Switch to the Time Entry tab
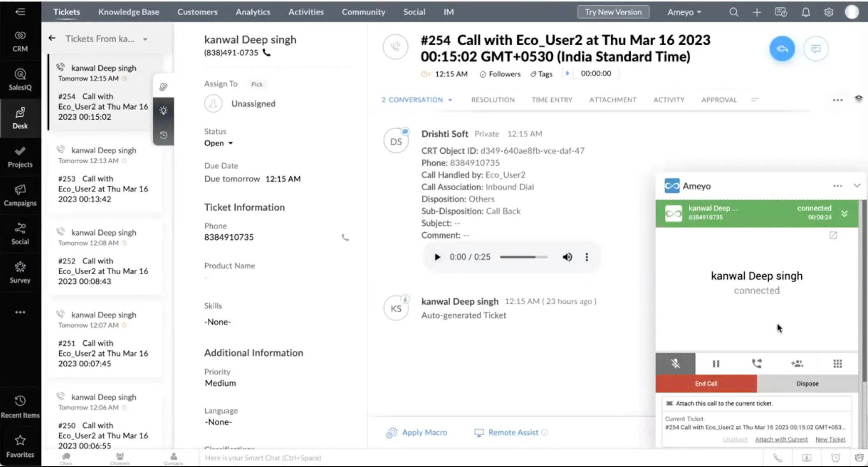Image resolution: width=868 pixels, height=467 pixels. [552, 99]
